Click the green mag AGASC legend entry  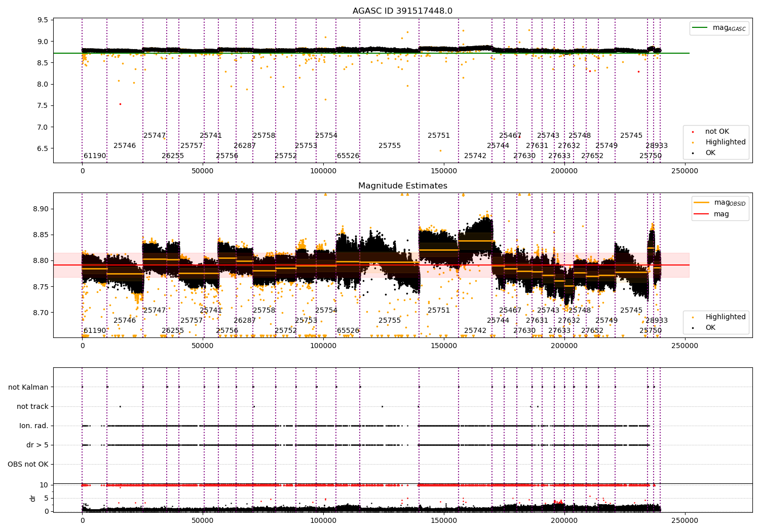719,28
